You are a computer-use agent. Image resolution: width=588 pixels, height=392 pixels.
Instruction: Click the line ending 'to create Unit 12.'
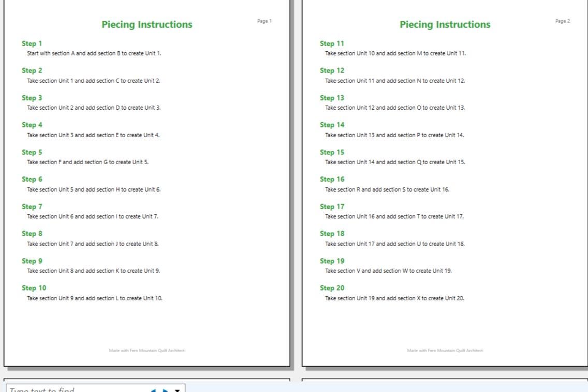tap(395, 81)
